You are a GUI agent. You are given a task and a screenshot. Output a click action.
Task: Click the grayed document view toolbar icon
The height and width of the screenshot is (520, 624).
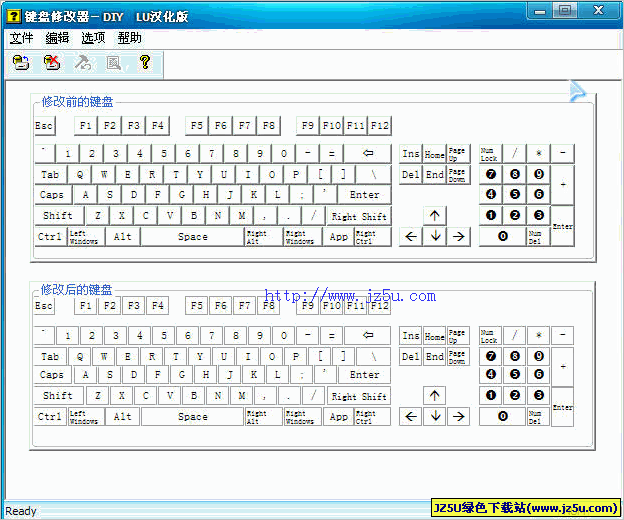(x=114, y=63)
